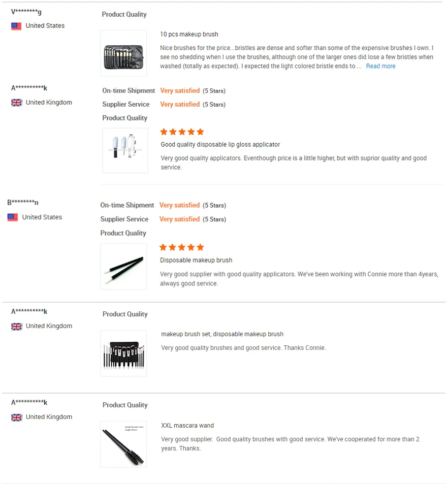Click the reviewer name V********g

(x=26, y=12)
